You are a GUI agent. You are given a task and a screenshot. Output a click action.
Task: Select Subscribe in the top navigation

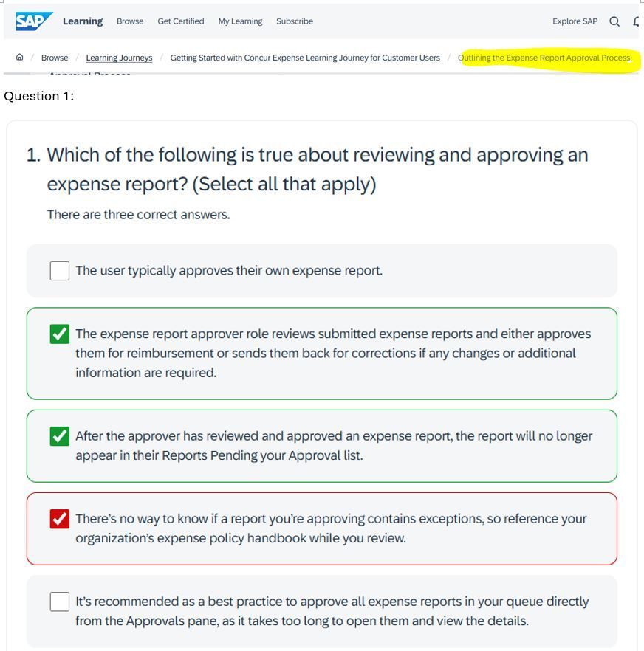click(x=295, y=21)
